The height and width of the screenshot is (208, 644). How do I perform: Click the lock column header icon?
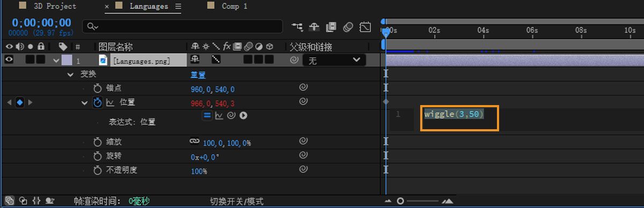click(x=41, y=47)
